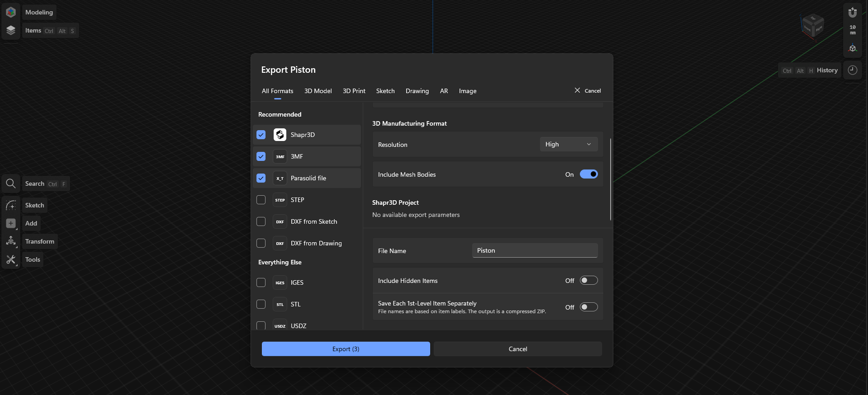Click the Items label in sidebar
The image size is (868, 395).
pos(33,30)
